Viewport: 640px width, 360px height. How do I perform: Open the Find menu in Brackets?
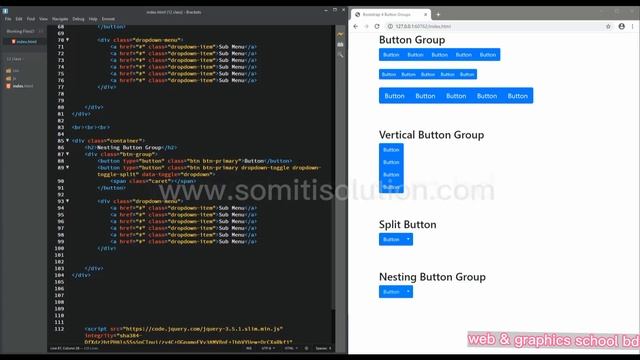tap(31, 19)
